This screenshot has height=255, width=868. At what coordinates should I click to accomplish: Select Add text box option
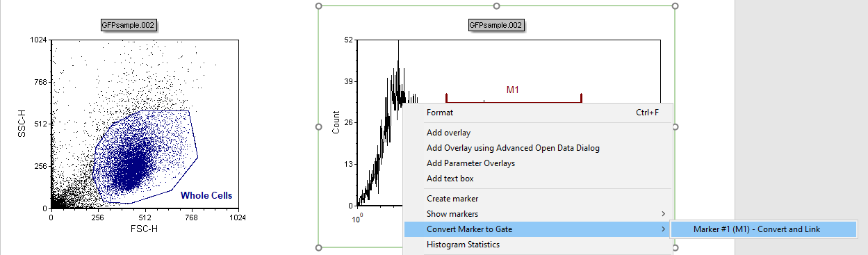click(x=538, y=179)
